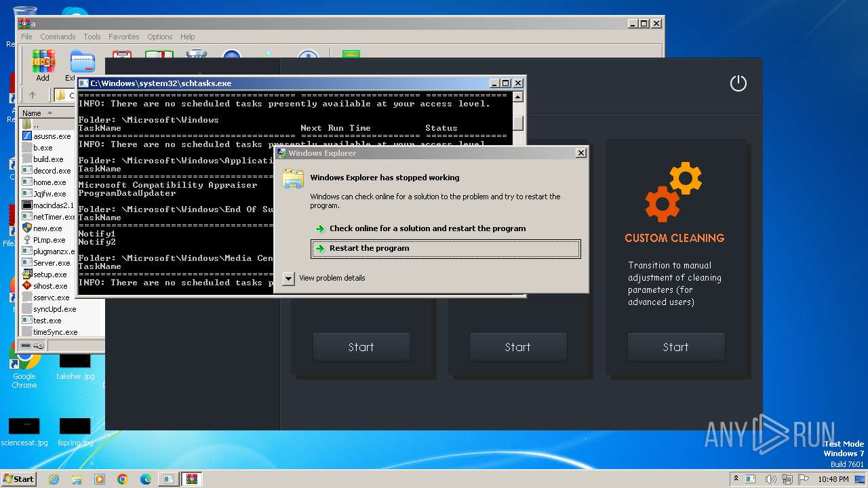The image size is (868, 488).
Task: Open WinRAR Tools menu
Action: tap(92, 37)
